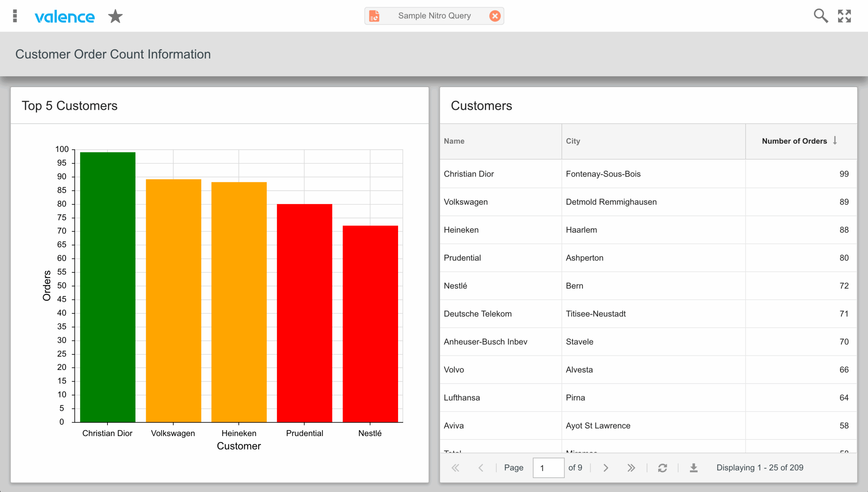Click the Valence logo
868x492 pixels.
(x=64, y=16)
